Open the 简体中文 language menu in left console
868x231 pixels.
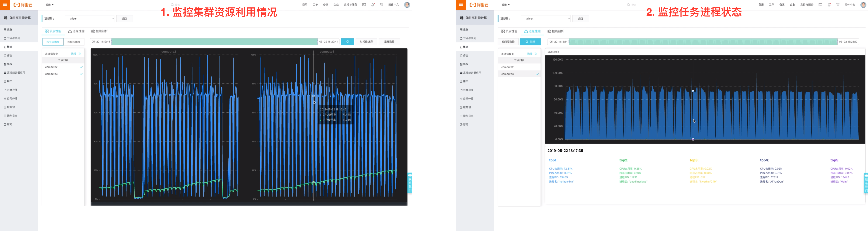pos(394,5)
